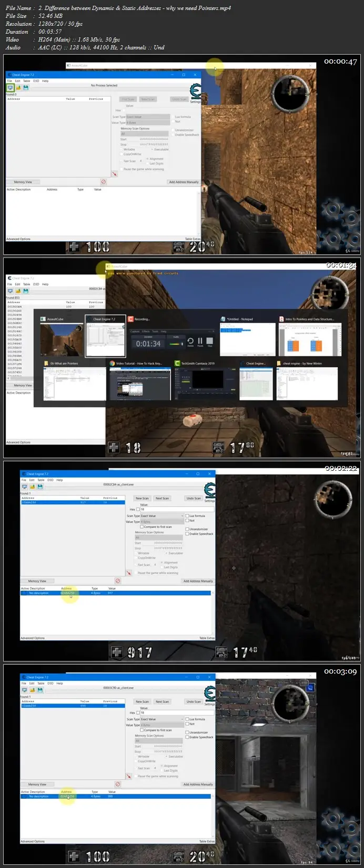Check Compare to first scan in the 00:03:09 frame
Viewport: 364px width, 868px height.
(x=142, y=730)
